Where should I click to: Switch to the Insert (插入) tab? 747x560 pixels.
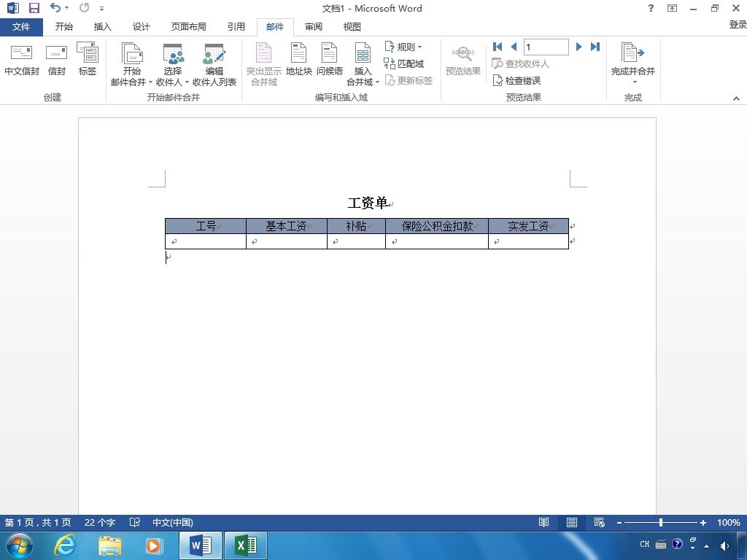(x=102, y=27)
